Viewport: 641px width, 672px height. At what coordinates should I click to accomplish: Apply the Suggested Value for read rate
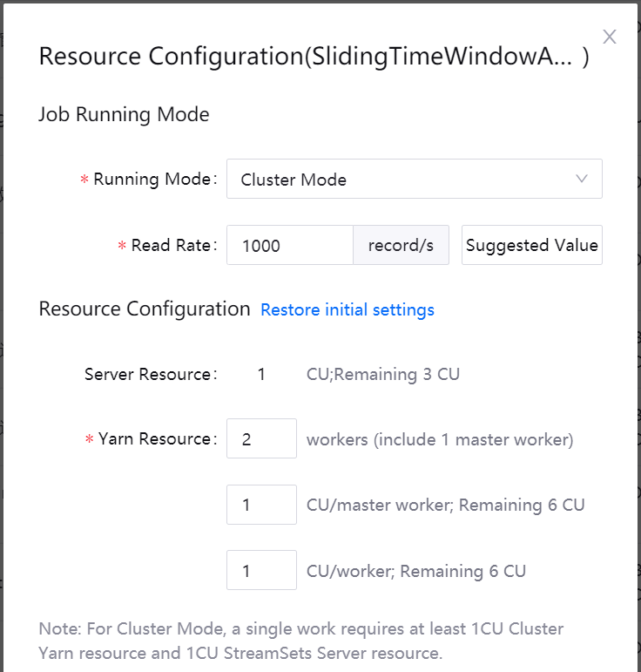coord(532,246)
